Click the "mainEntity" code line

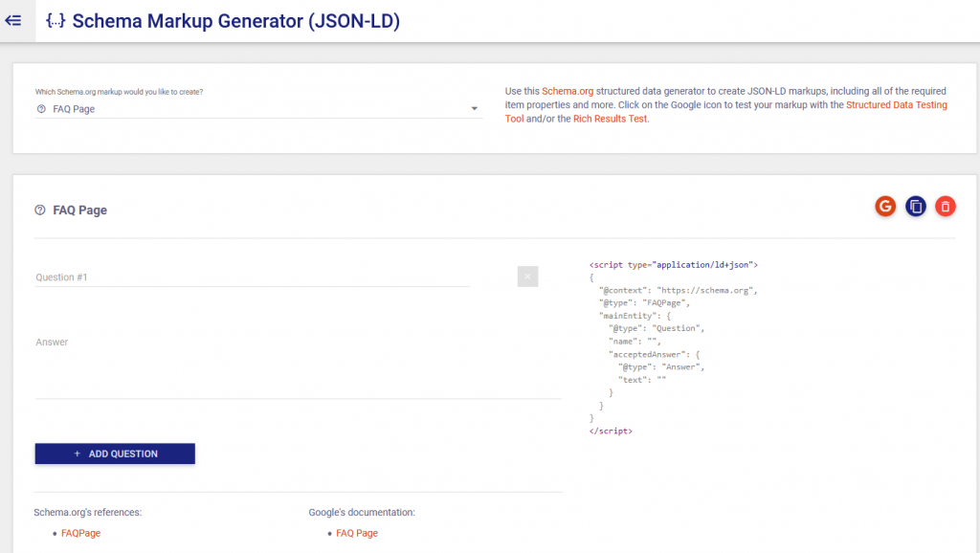(635, 316)
